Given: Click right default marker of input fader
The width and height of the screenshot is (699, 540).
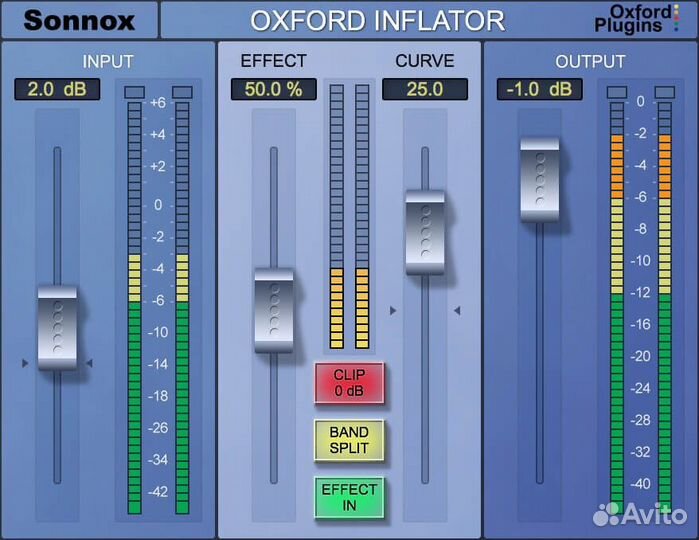Looking at the screenshot, I should click(90, 363).
